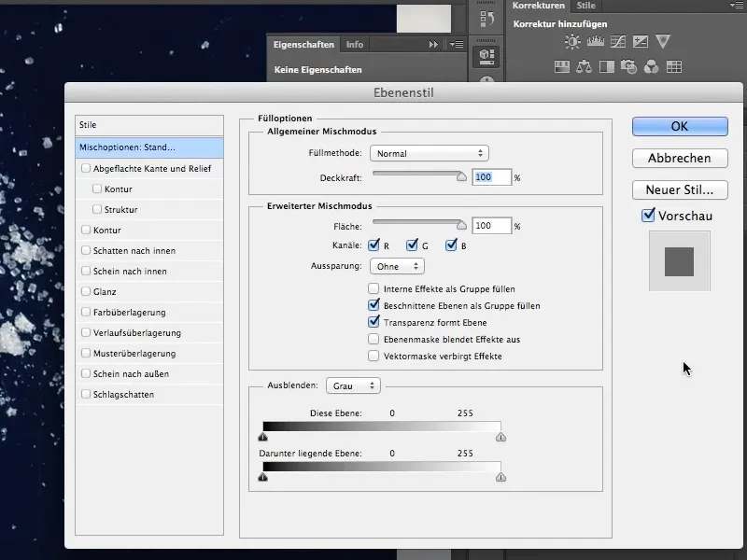Select Stile header in the style list

coord(149,125)
